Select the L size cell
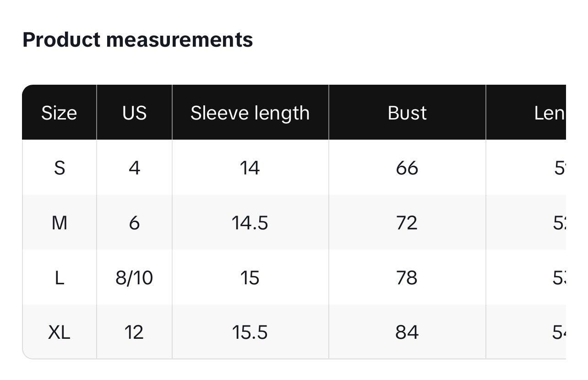Image resolution: width=588 pixels, height=380 pixels. [59, 278]
